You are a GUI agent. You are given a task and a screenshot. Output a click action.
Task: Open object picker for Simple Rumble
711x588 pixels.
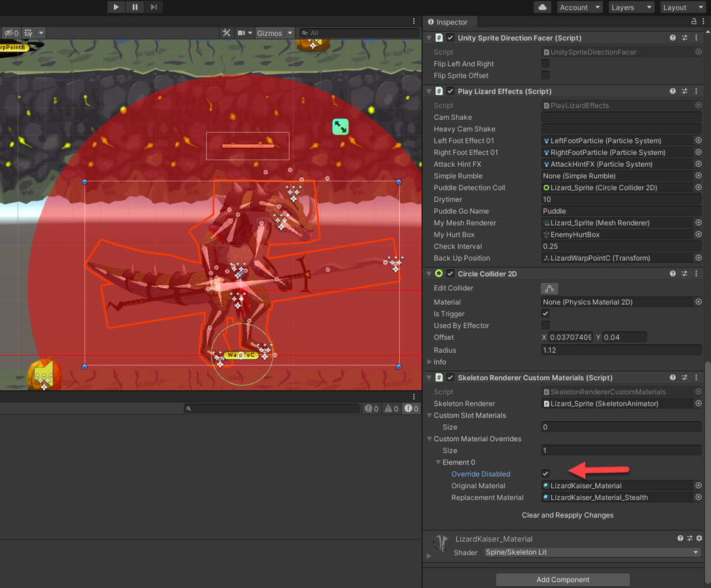pyautogui.click(x=699, y=176)
